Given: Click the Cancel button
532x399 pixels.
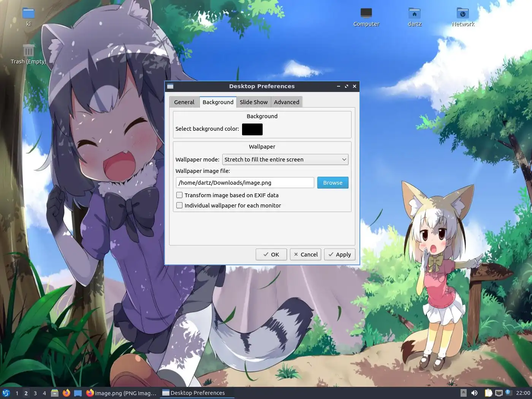Looking at the screenshot, I should (306, 255).
